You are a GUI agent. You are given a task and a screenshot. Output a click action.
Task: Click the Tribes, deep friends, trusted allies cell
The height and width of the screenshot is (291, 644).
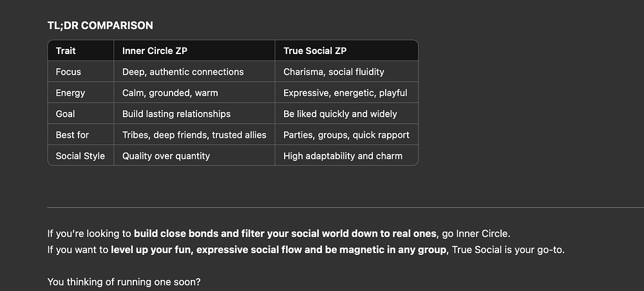tap(194, 135)
